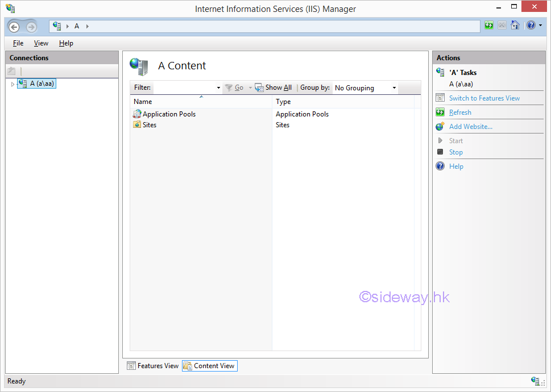The height and width of the screenshot is (392, 551).
Task: Open the Filter combo box dropdown
Action: (218, 88)
